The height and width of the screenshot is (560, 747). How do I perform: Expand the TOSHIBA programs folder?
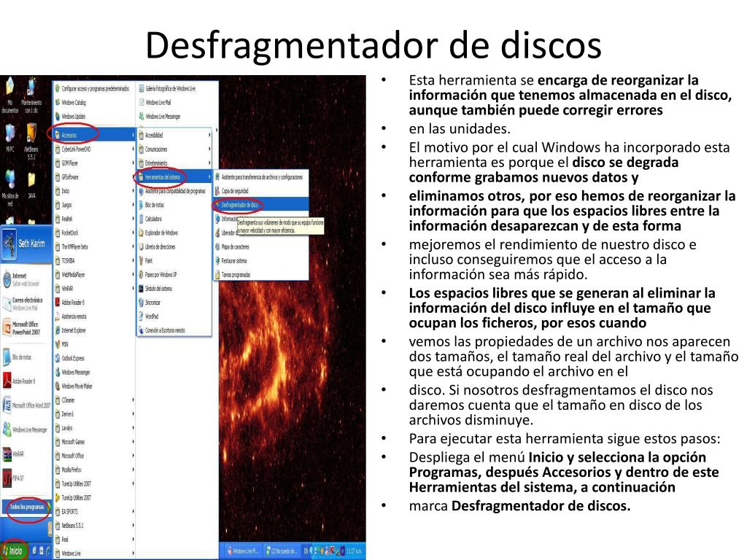click(94, 260)
